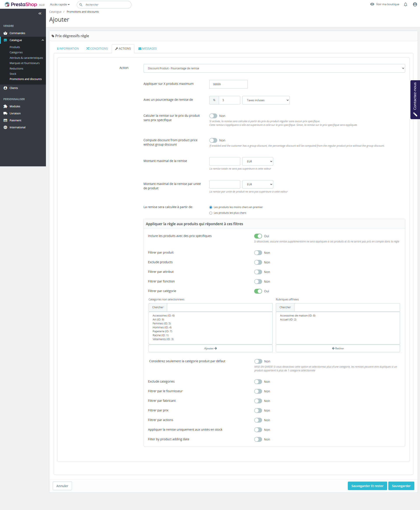
Task: Select 'Accessoires de maison (ID: 8)' in Rubriques affinees
Action: coord(297,315)
